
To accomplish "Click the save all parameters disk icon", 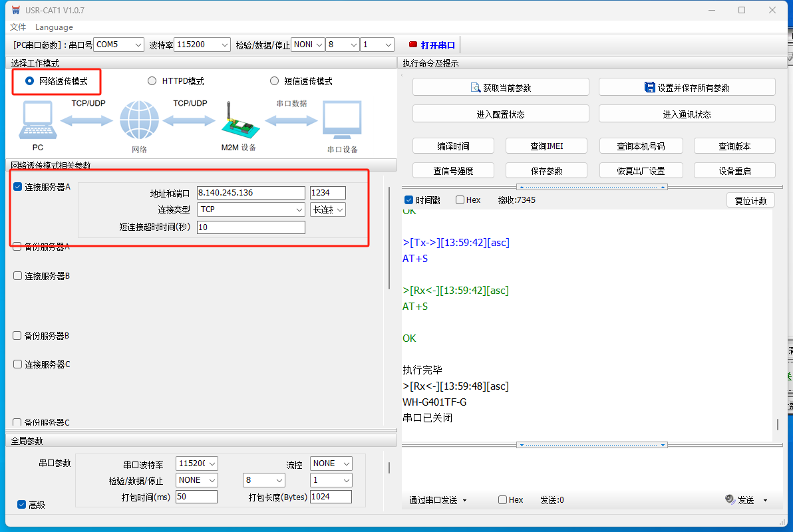I will (x=650, y=87).
